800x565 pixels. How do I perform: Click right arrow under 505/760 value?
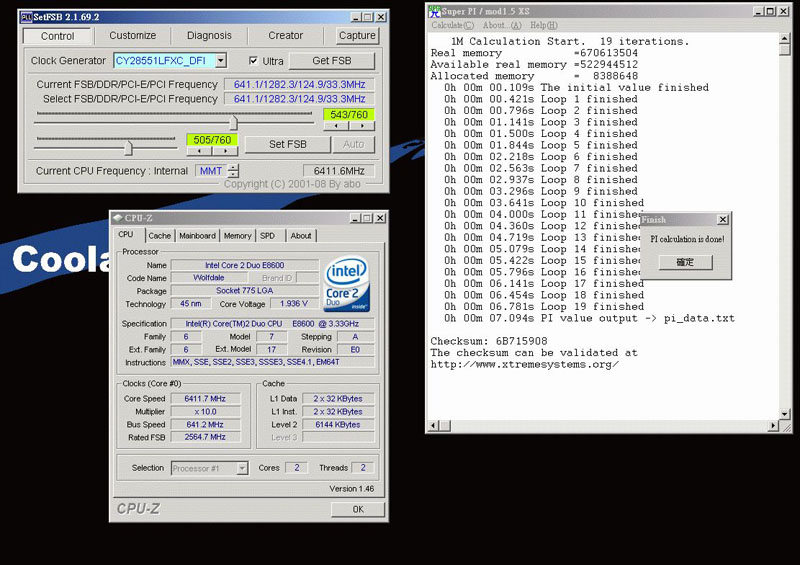(x=225, y=152)
